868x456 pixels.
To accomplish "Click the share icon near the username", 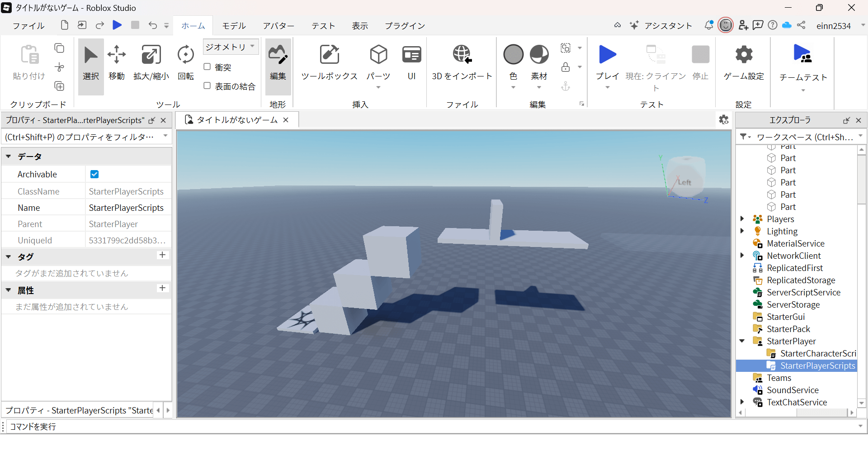I will [x=802, y=25].
